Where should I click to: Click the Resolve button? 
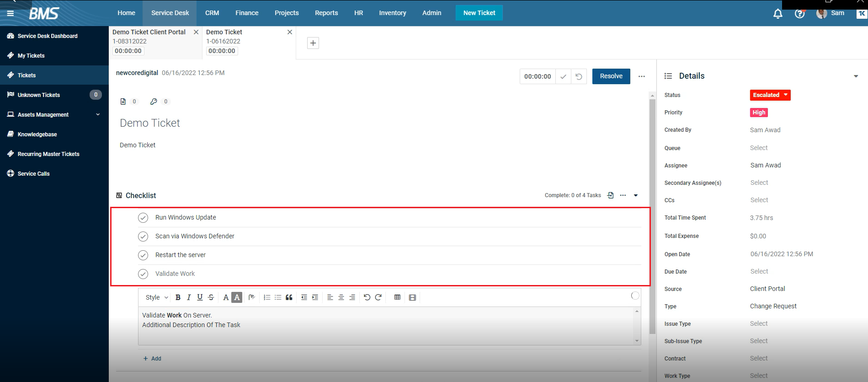pyautogui.click(x=611, y=76)
